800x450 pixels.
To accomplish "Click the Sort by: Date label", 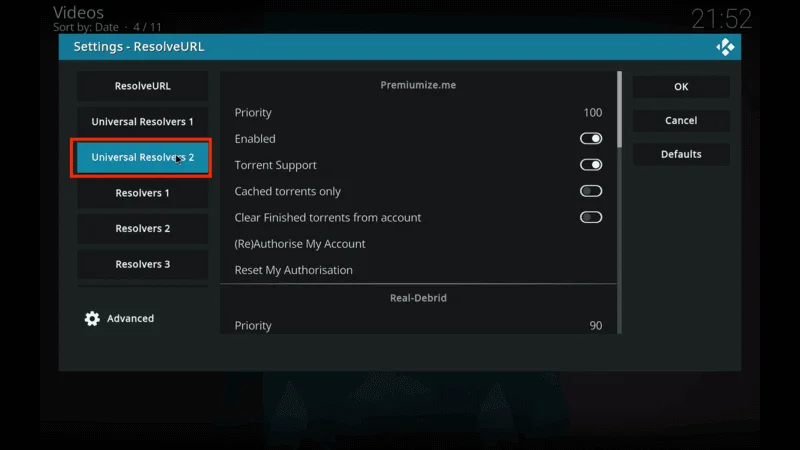I will pos(86,27).
